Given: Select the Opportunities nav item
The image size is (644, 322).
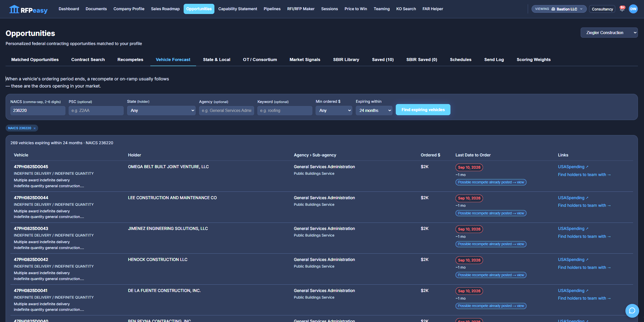Looking at the screenshot, I should (x=199, y=9).
